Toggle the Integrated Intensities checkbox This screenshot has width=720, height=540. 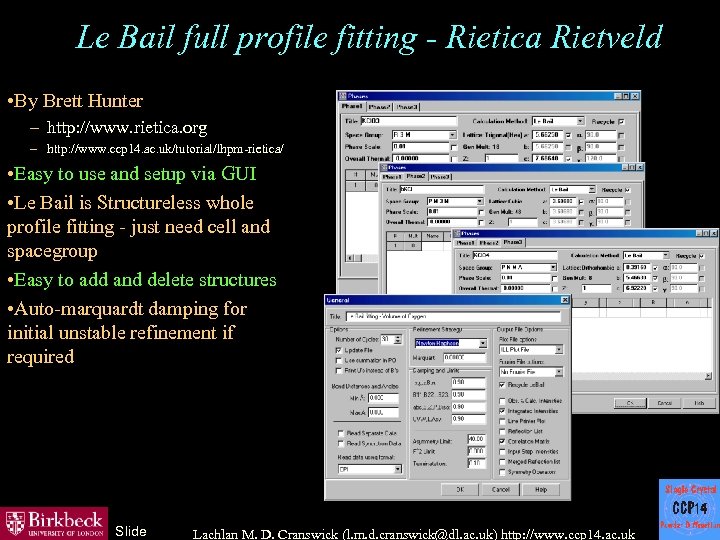[x=502, y=411]
